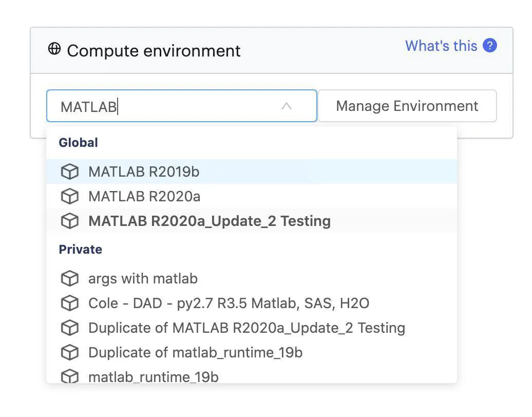Select MATLAB R2019b from the Global list
The width and height of the screenshot is (532, 417).
144,172
